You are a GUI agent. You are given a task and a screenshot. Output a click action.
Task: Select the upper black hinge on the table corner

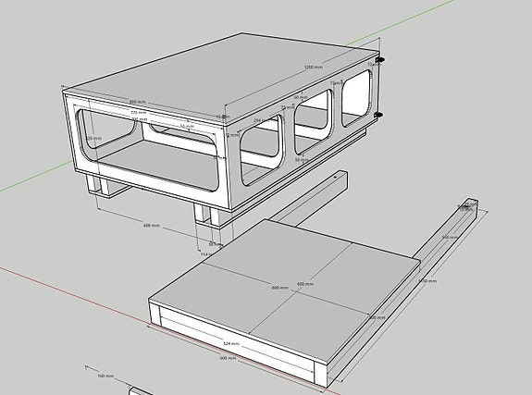pos(379,60)
